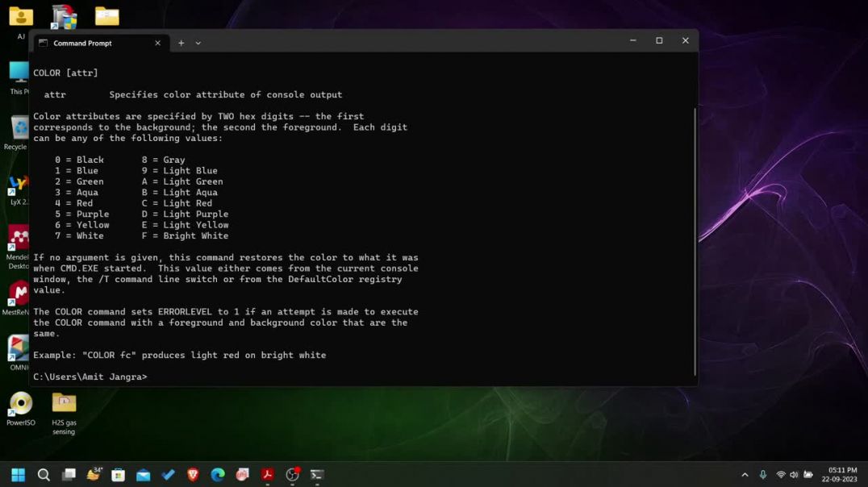Close the Command Prompt tab
Screen dimensions: 868x487
point(158,43)
